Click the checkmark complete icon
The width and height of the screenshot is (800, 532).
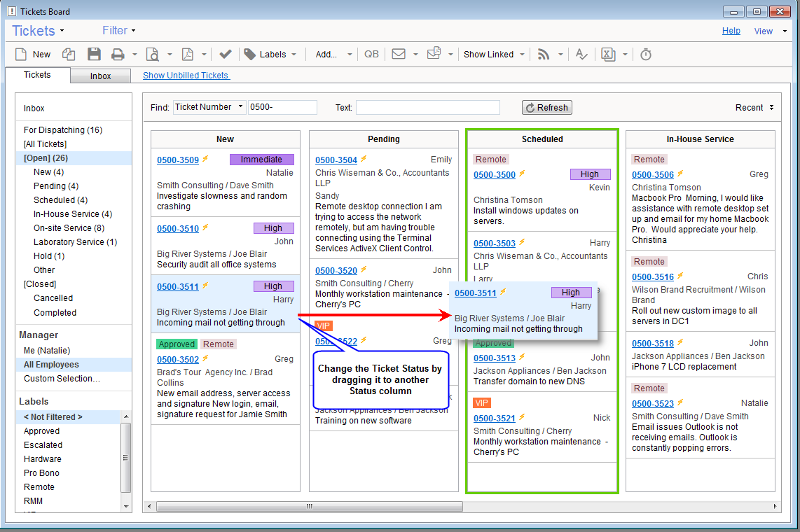(x=225, y=55)
